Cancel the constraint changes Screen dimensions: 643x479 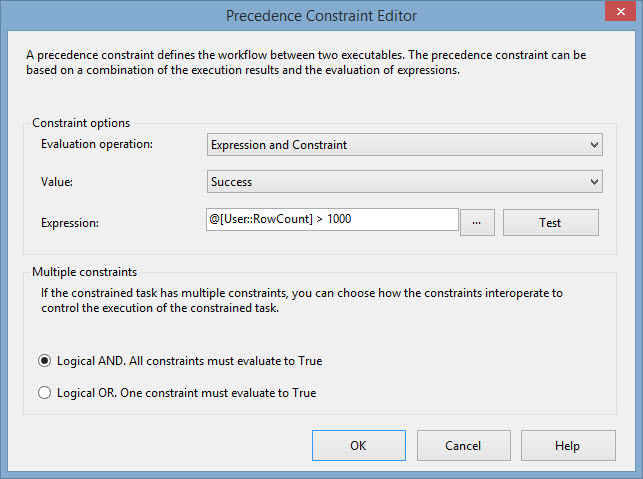click(x=464, y=445)
